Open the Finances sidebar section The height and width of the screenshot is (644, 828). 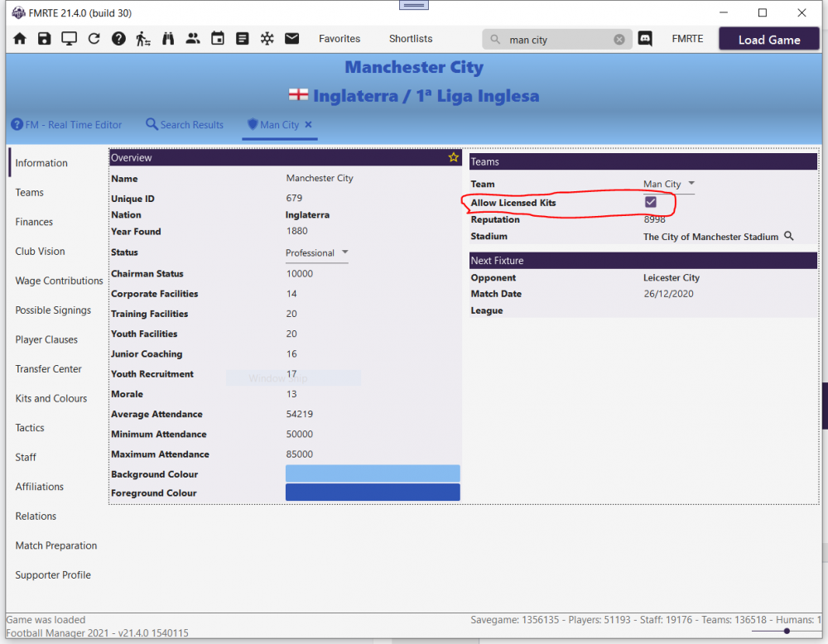coord(34,222)
